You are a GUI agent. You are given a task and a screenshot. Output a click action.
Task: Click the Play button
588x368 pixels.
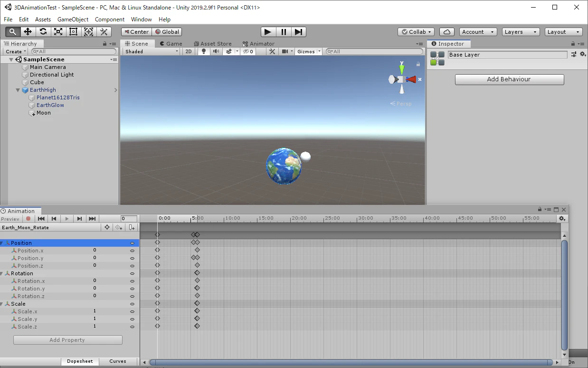268,32
